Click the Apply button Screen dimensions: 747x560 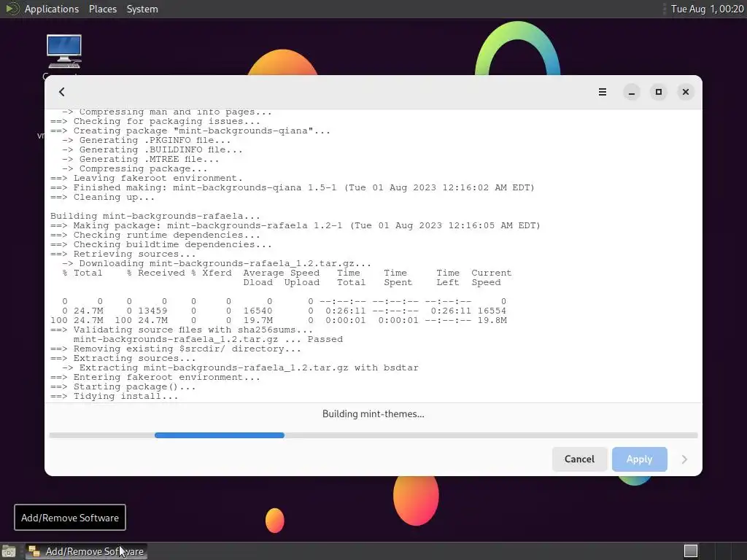click(x=639, y=459)
